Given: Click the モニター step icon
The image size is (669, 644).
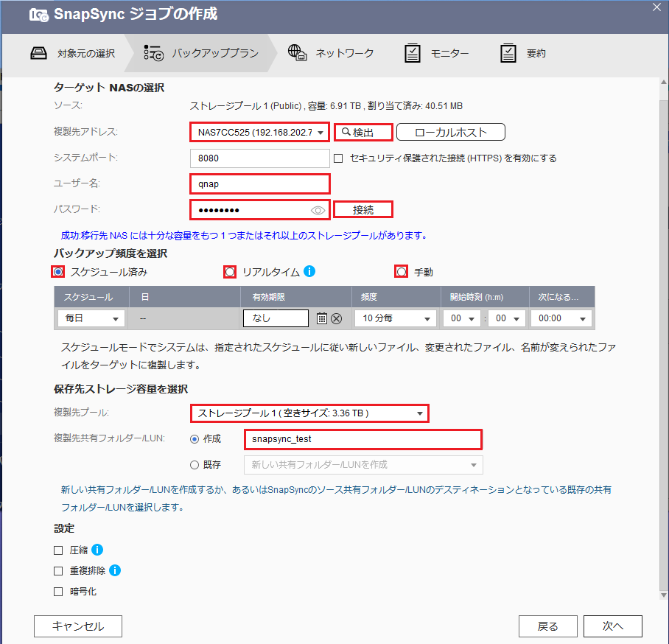Looking at the screenshot, I should (412, 52).
